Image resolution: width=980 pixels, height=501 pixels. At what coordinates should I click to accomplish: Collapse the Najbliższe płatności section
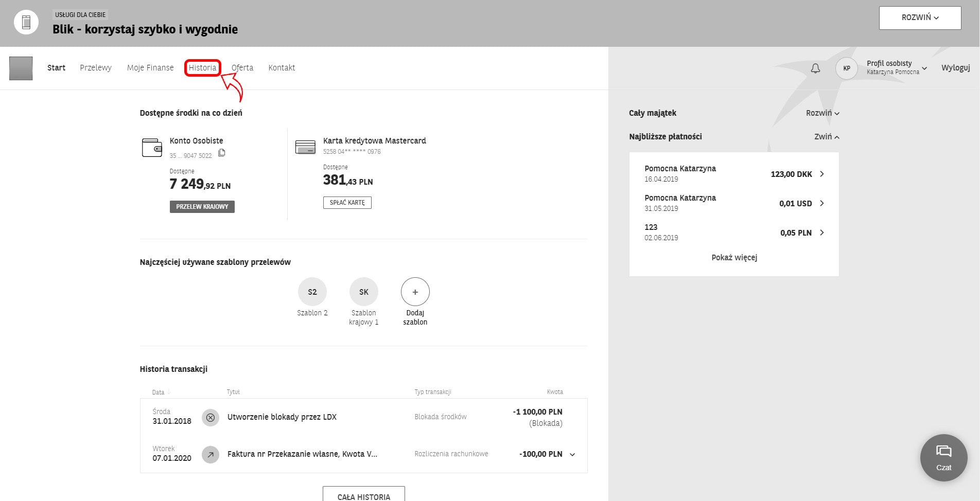(827, 137)
